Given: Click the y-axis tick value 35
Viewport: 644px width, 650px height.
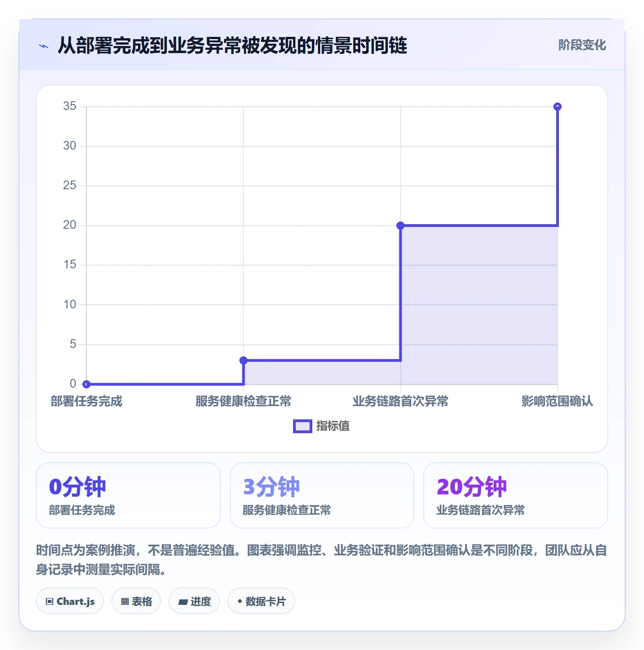Looking at the screenshot, I should pos(70,106).
